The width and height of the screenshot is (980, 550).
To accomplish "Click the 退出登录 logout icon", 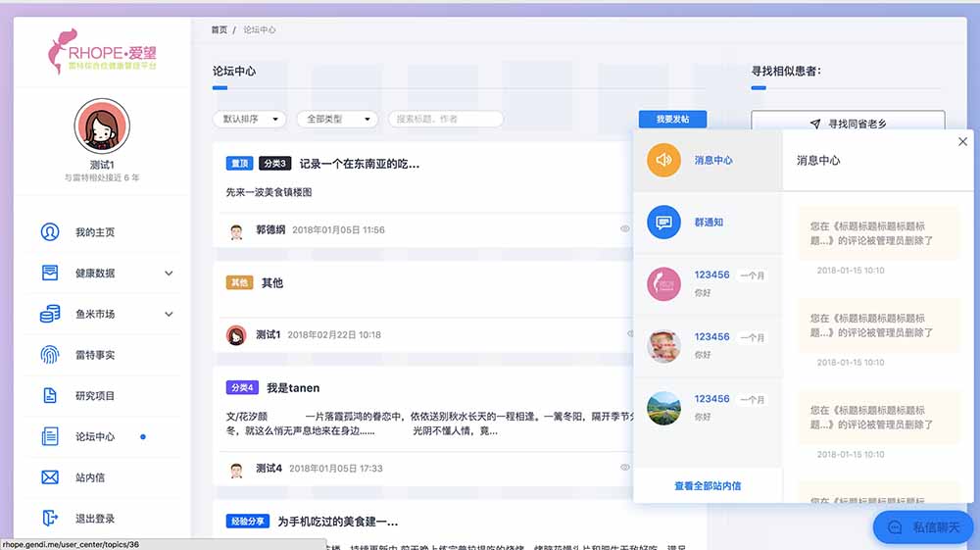I will [x=50, y=519].
